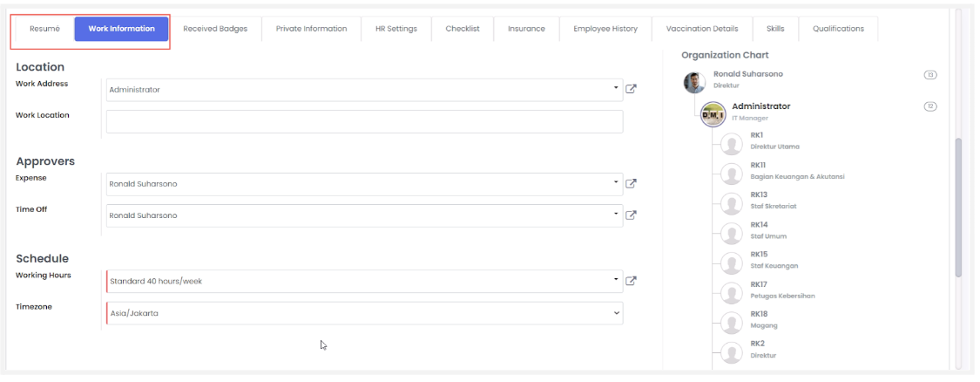Open the Working Hours dropdown
The image size is (980, 382).
(x=616, y=281)
